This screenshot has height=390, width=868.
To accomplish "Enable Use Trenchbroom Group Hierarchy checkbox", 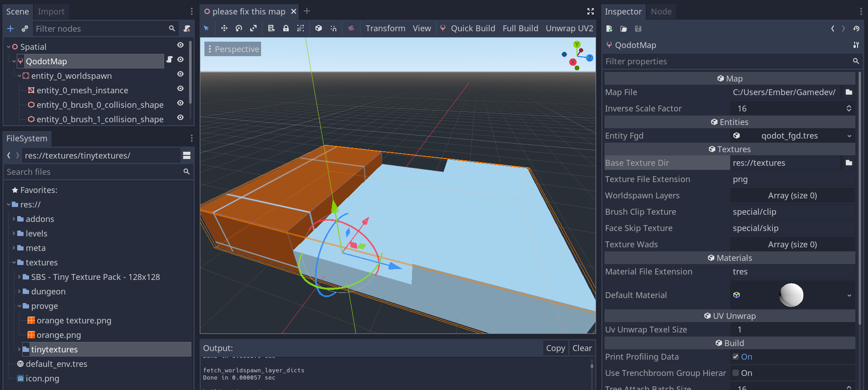I will tap(736, 373).
